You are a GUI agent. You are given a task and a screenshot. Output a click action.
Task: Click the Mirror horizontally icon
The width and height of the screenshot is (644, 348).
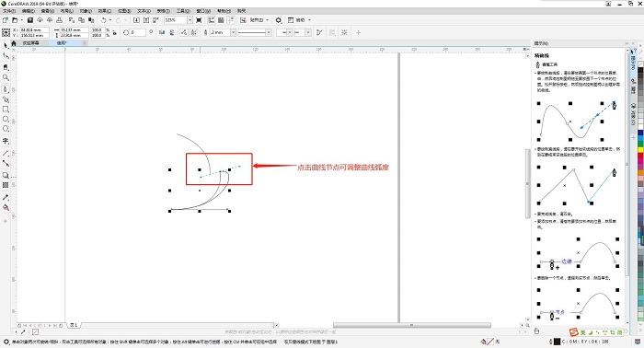(x=162, y=32)
